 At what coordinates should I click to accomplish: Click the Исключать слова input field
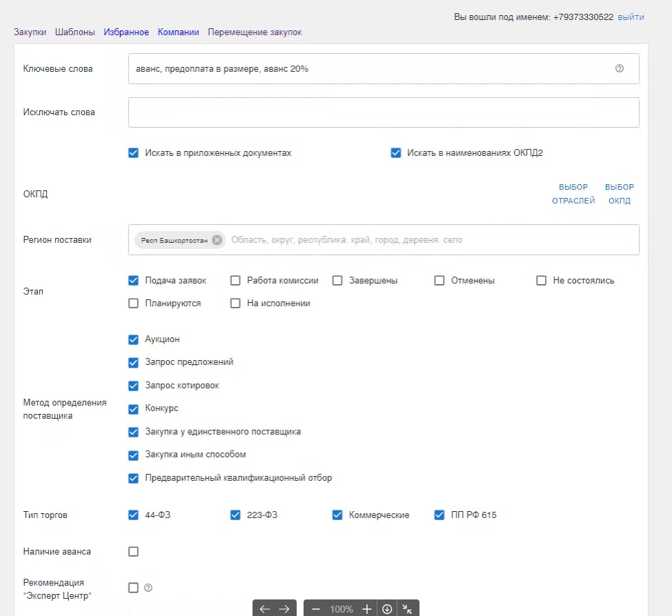(384, 112)
